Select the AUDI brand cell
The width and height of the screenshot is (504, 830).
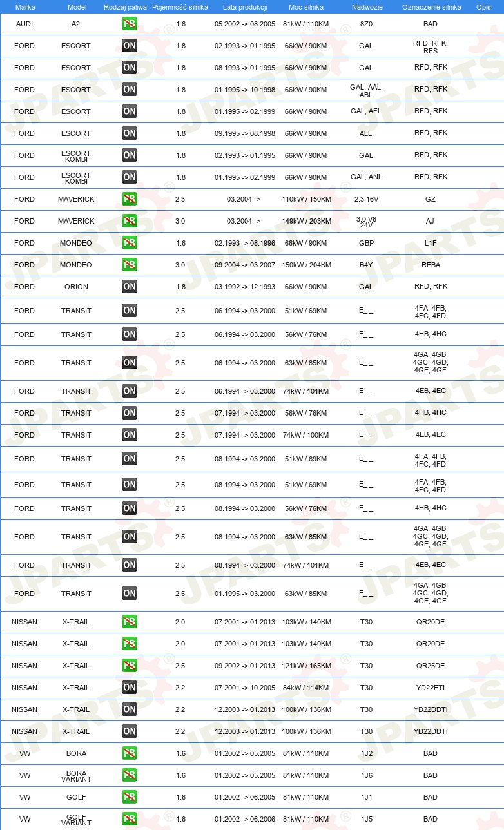[x=24, y=24]
